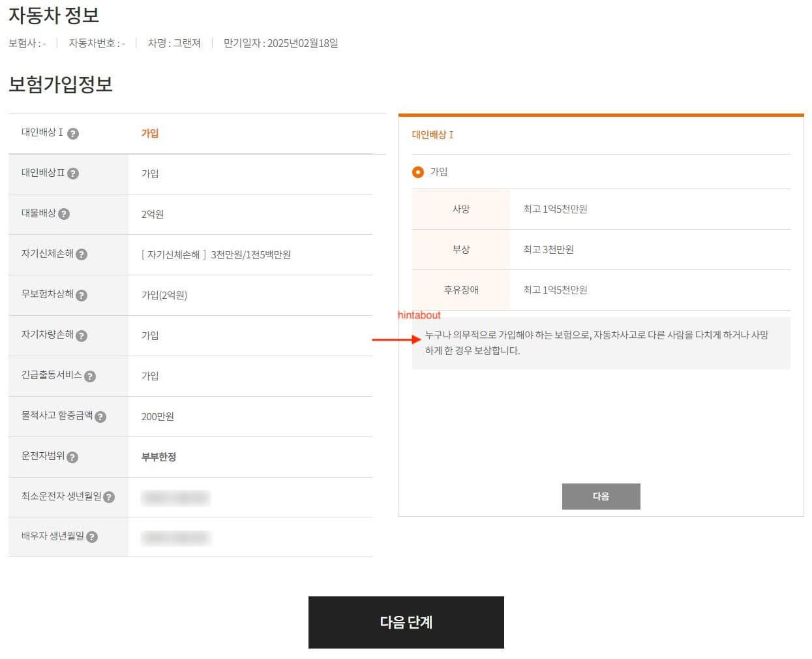This screenshot has height=659, width=812.
Task: Click help icon next to 대인배상 I
Action: click(x=73, y=134)
